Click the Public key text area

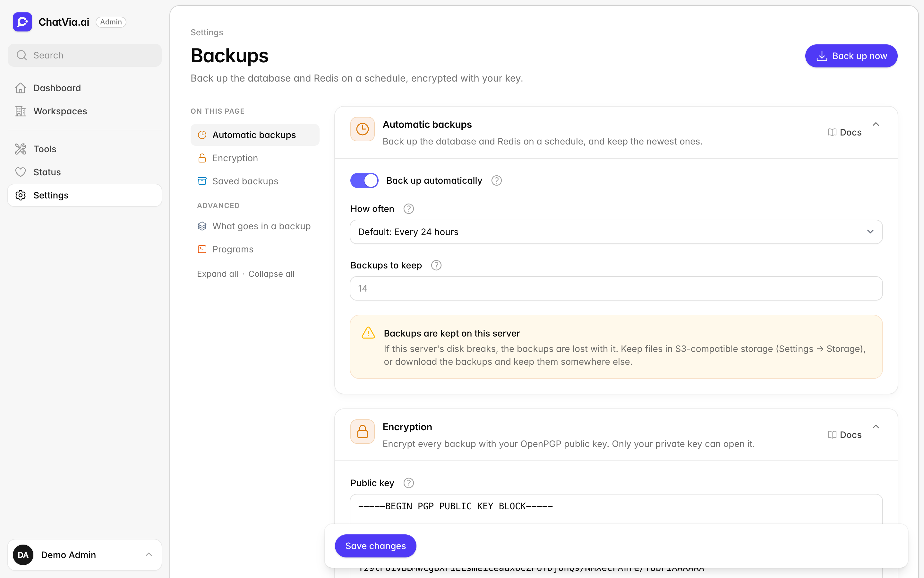click(x=616, y=509)
